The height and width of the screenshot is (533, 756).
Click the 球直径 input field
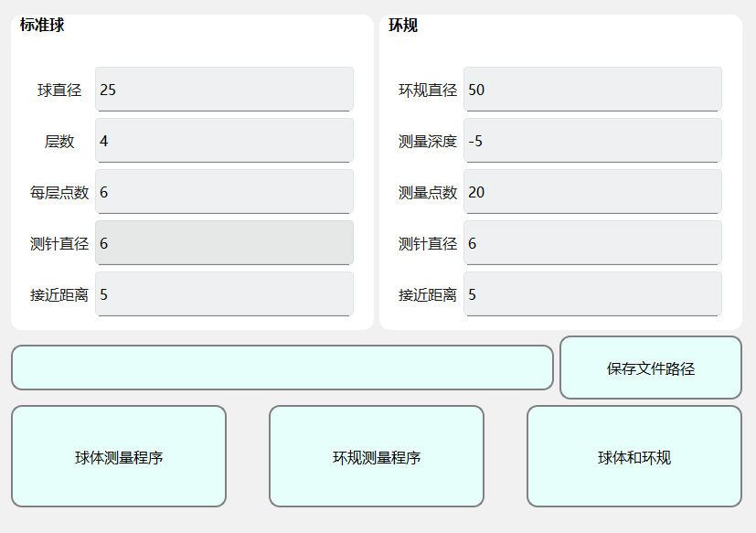(224, 90)
